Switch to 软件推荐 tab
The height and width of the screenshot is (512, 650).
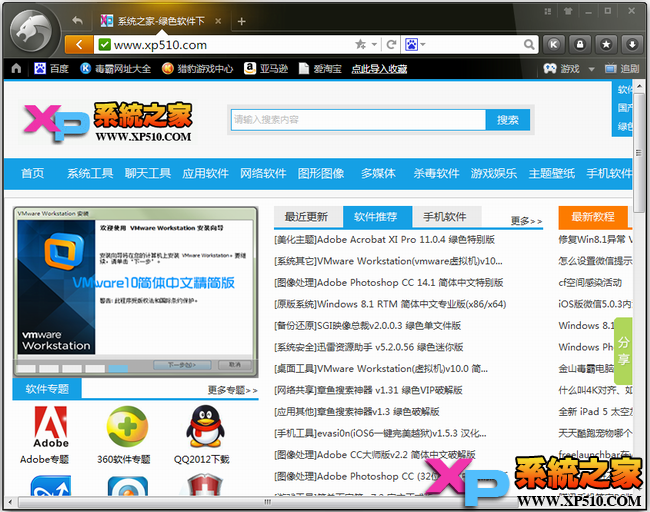[x=376, y=216]
